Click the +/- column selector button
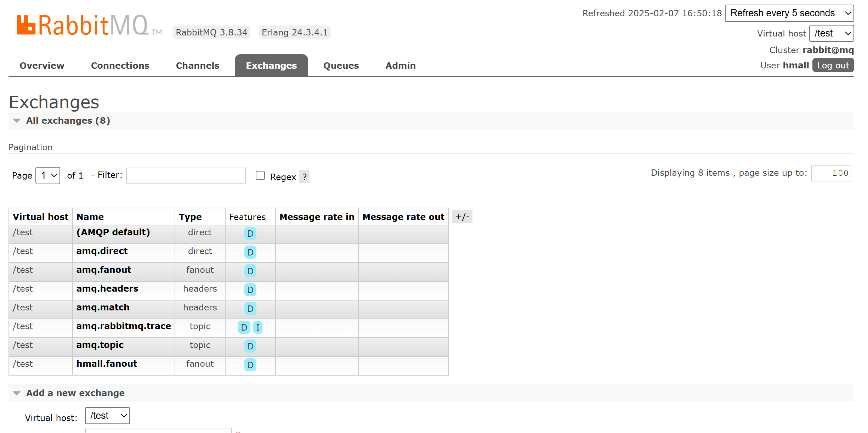 (x=462, y=216)
